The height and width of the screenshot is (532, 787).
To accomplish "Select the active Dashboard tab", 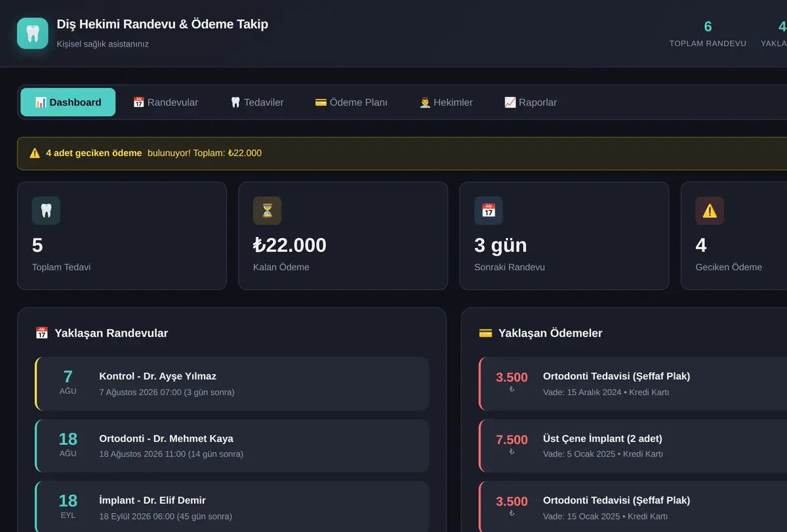I will pyautogui.click(x=68, y=102).
